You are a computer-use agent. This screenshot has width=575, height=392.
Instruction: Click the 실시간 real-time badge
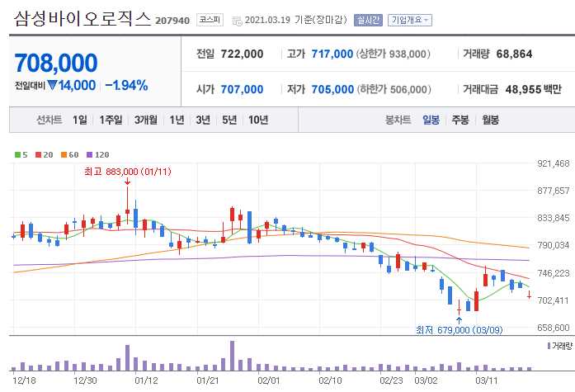point(368,20)
